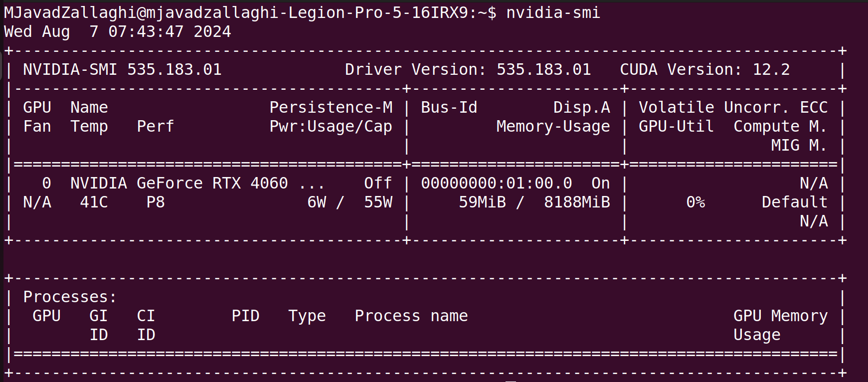Screen dimensions: 868x382
Task: Click the NVIDIA-SMI 535.183.01 header text
Action: coord(122,69)
